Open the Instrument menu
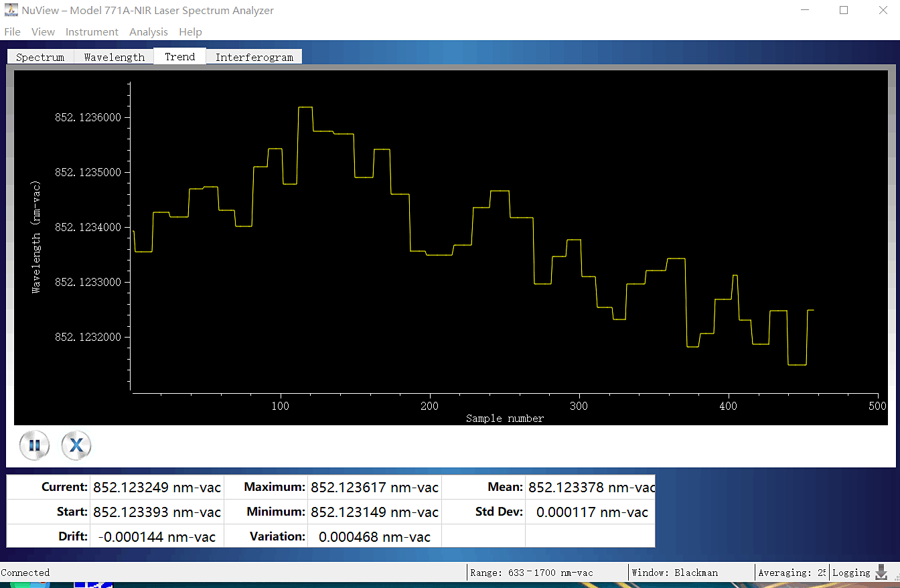 click(92, 32)
